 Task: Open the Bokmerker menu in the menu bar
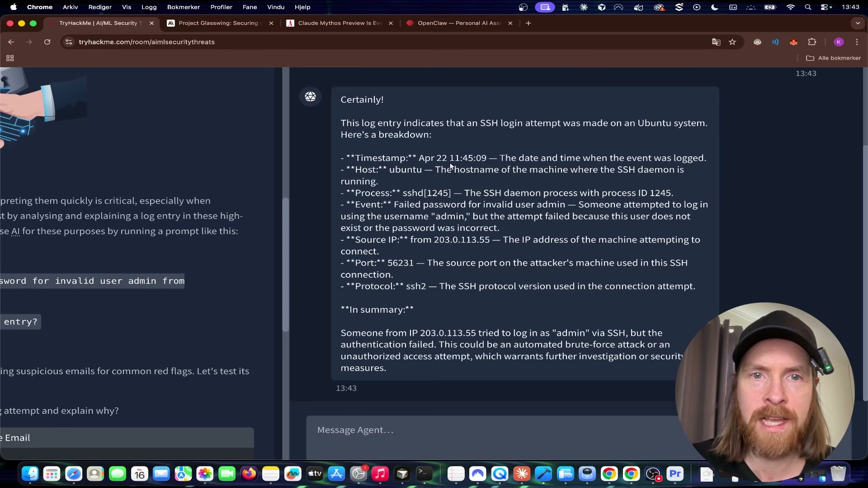(183, 7)
